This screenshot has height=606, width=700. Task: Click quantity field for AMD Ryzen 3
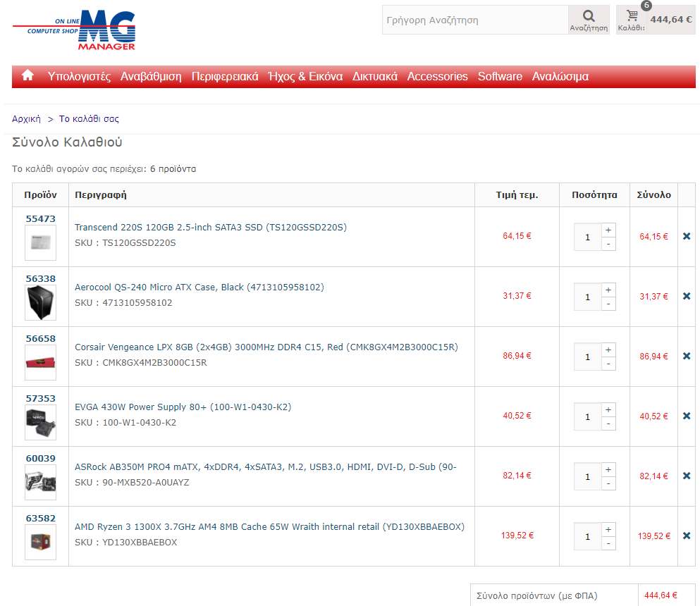(x=587, y=536)
